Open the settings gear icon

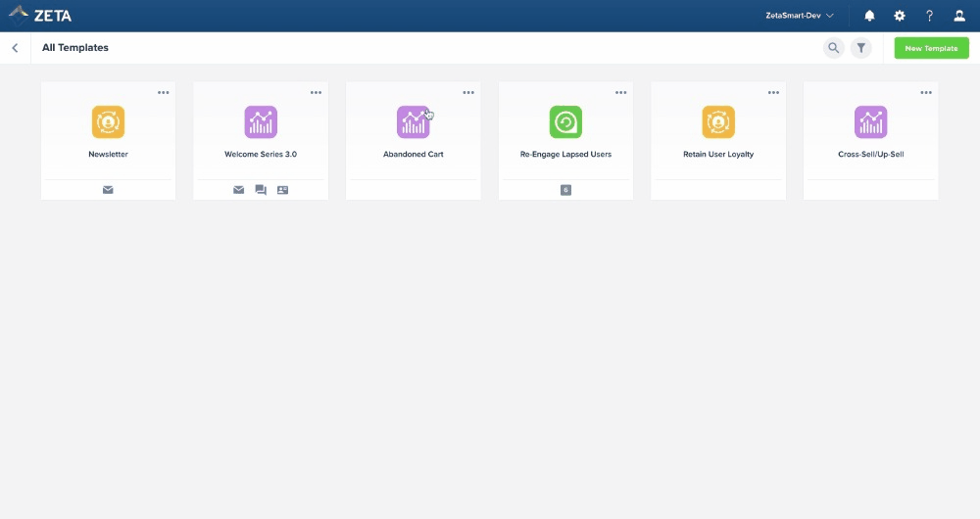coord(900,16)
